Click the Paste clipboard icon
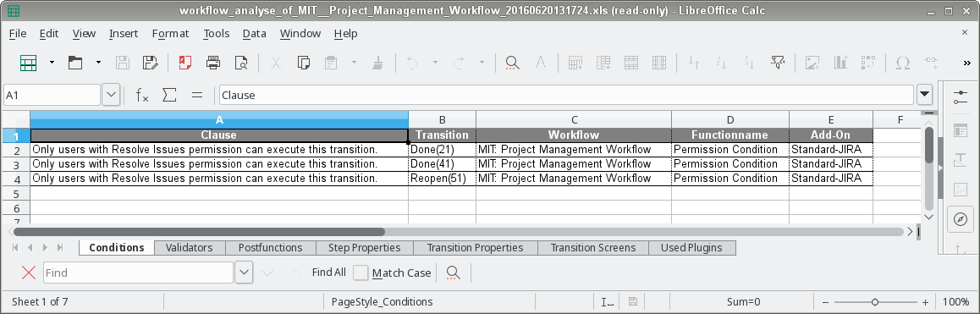980x314 pixels. tap(331, 63)
